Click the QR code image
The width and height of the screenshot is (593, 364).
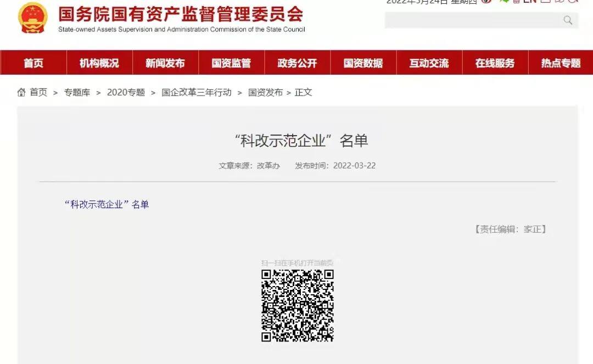tap(297, 305)
